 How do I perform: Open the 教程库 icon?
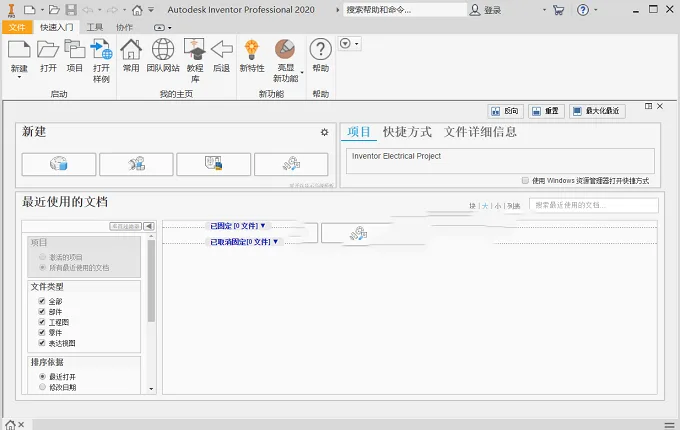[195, 49]
